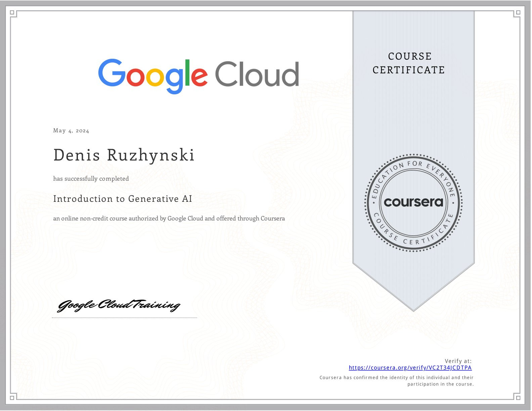This screenshot has width=532, height=411.
Task: Click the Google Cloud Training signature
Action: click(119, 305)
